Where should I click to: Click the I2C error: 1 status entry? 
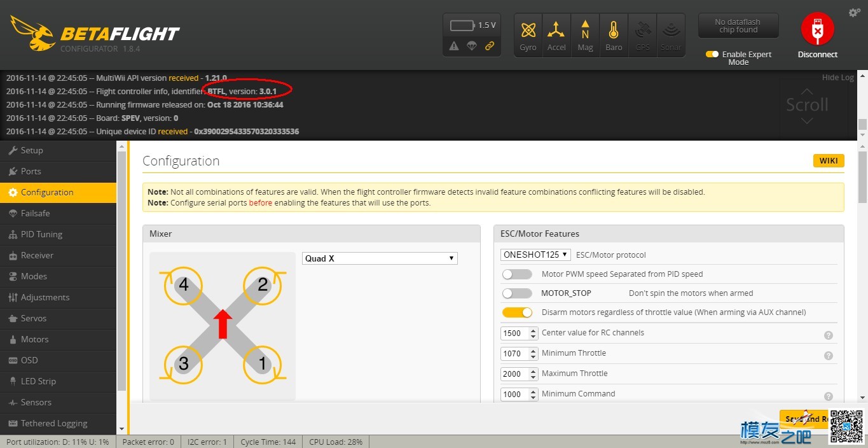tap(207, 442)
